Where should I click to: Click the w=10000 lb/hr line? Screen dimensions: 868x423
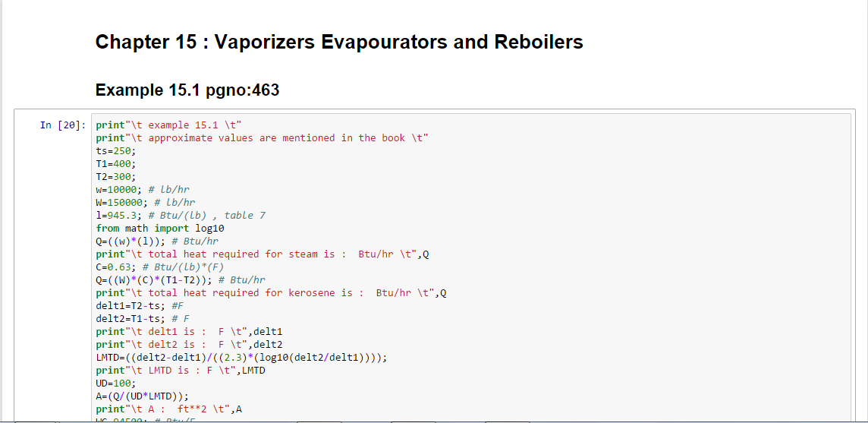143,190
